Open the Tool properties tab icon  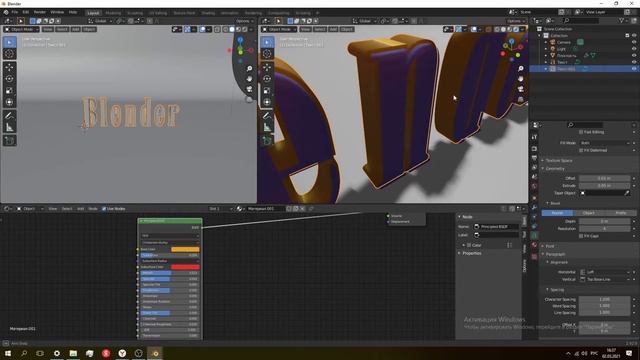coord(534,138)
